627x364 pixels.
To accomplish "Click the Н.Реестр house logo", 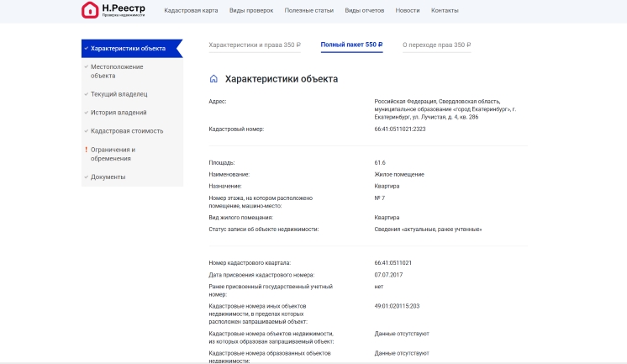I will (x=90, y=10).
